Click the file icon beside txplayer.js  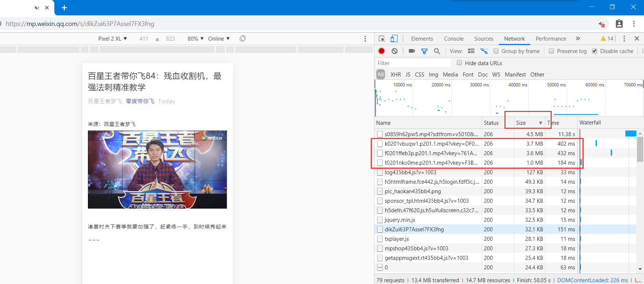coord(380,239)
